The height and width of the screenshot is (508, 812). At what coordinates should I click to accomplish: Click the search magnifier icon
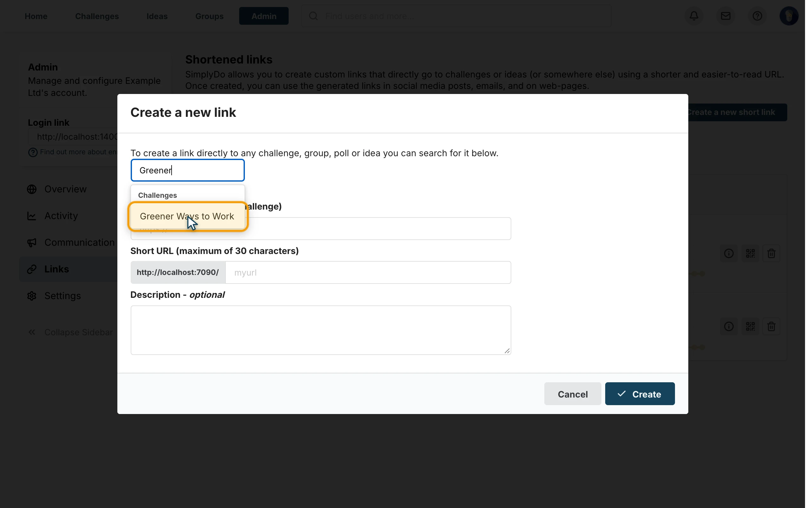point(313,16)
